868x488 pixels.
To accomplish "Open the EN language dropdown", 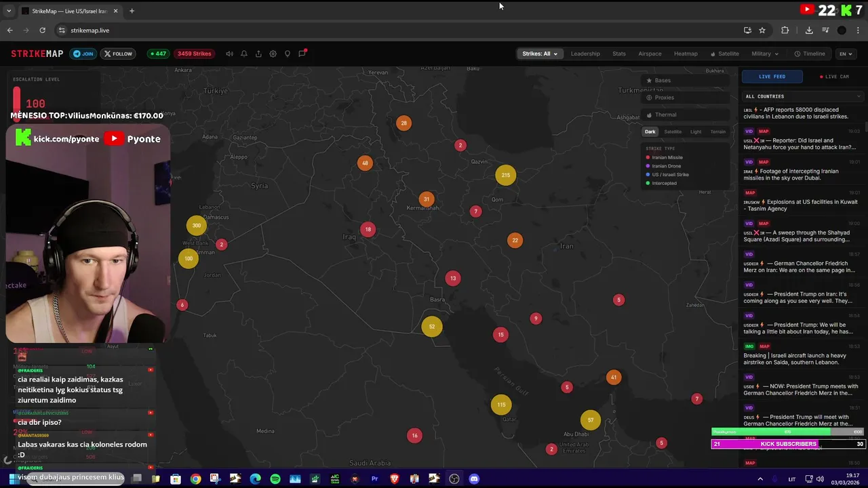I will (x=846, y=54).
